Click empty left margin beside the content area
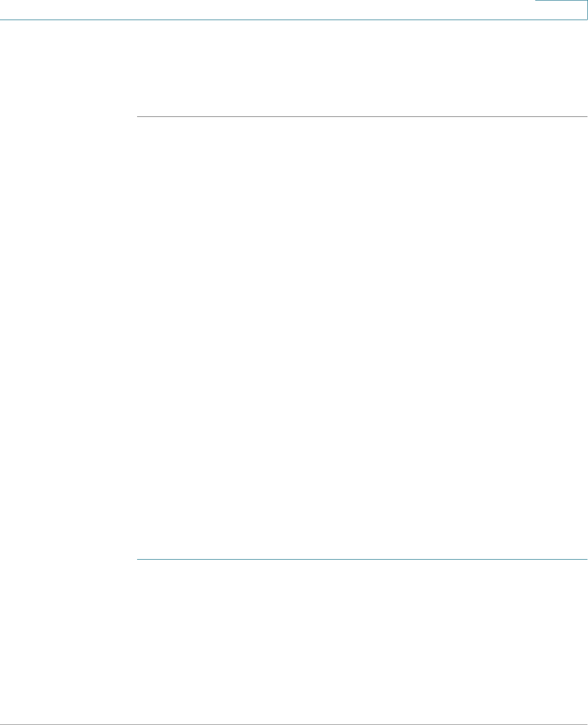588x725 pixels. point(68,337)
